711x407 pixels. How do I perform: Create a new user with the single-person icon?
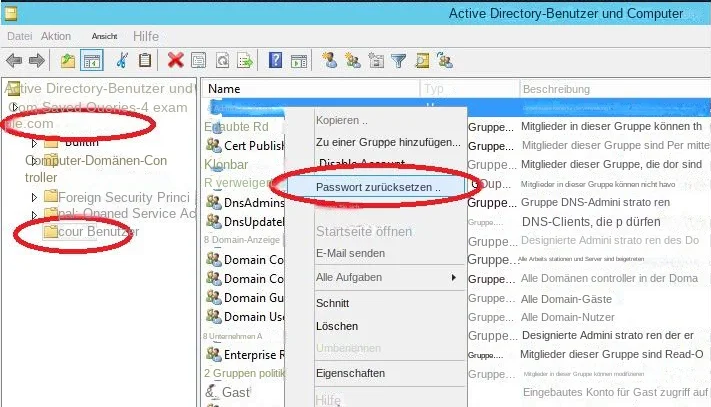[330, 60]
